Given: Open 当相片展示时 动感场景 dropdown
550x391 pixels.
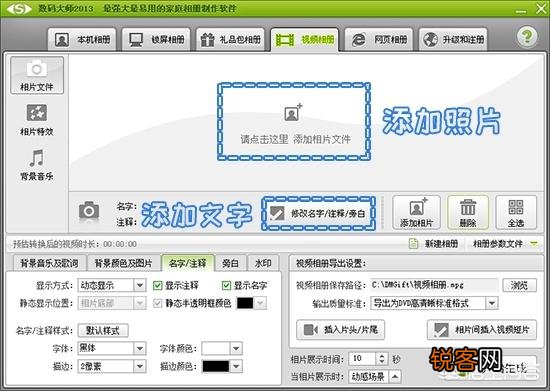Looking at the screenshot, I should [x=375, y=377].
